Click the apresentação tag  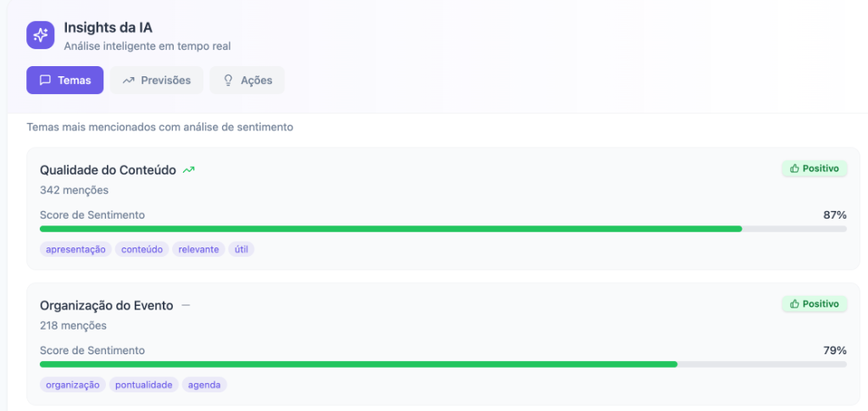75,249
